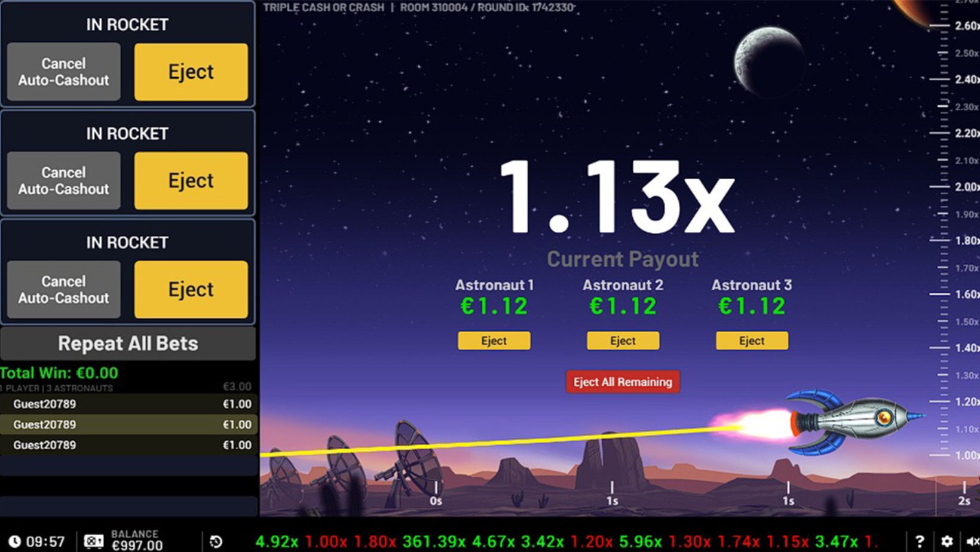Eject the third bet in left panel

191,289
